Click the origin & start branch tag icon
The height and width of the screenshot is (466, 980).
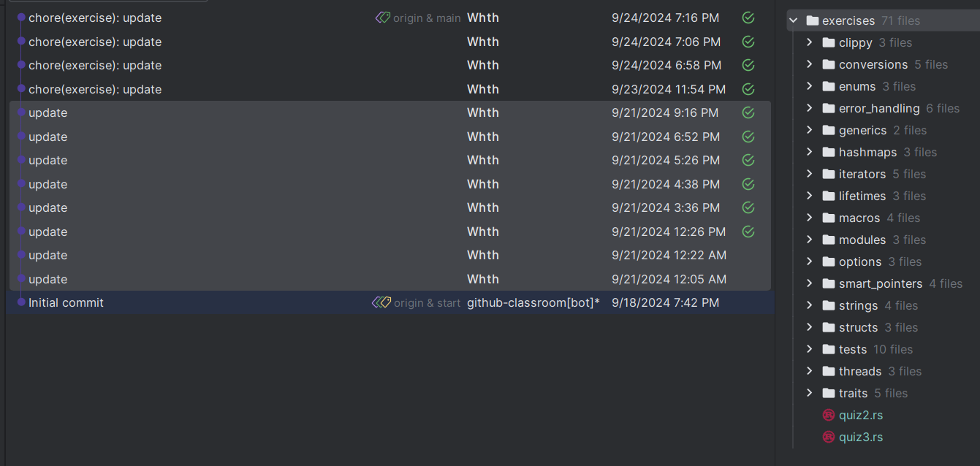(381, 302)
